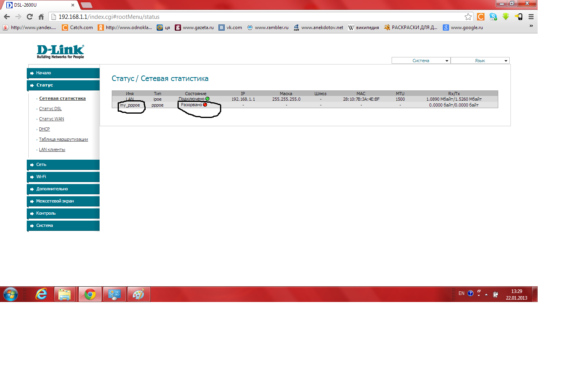The height and width of the screenshot is (383, 588).
Task: Open the Skype extension icon
Action: (x=493, y=17)
